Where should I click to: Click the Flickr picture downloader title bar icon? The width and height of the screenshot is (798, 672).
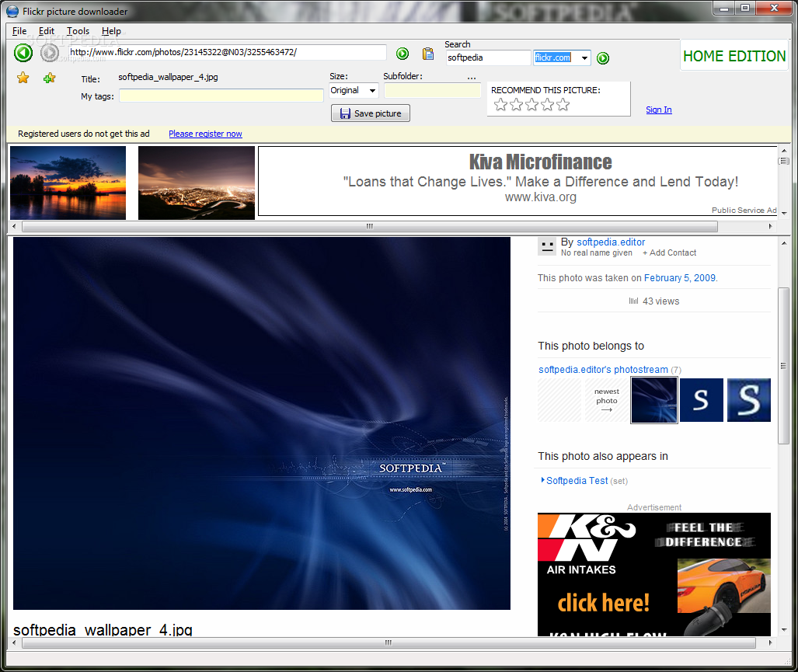[x=12, y=11]
